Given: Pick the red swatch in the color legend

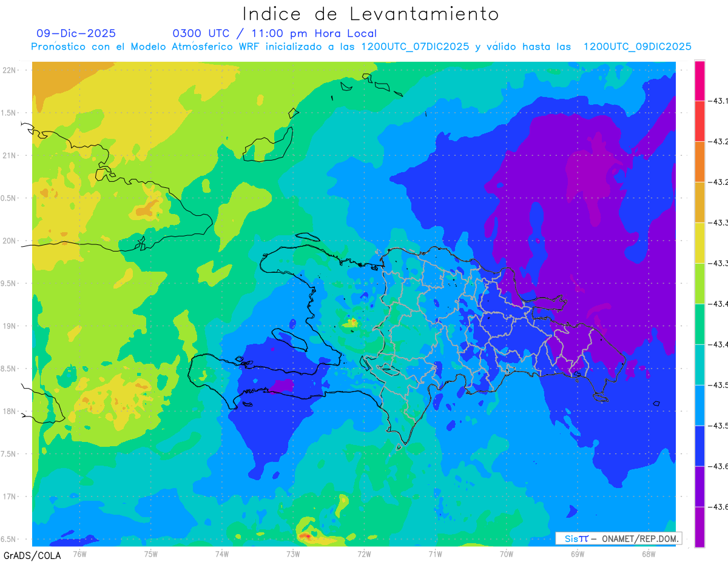Looking at the screenshot, I should pos(699,121).
